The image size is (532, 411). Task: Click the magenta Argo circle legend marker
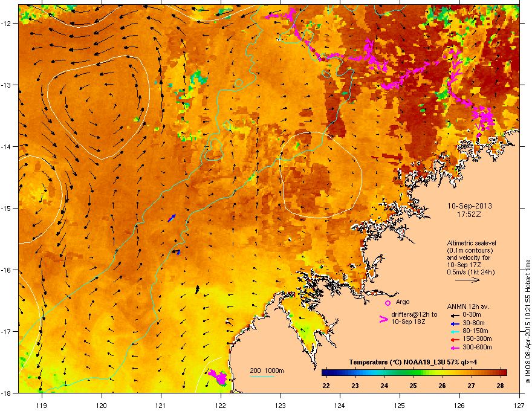[388, 303]
